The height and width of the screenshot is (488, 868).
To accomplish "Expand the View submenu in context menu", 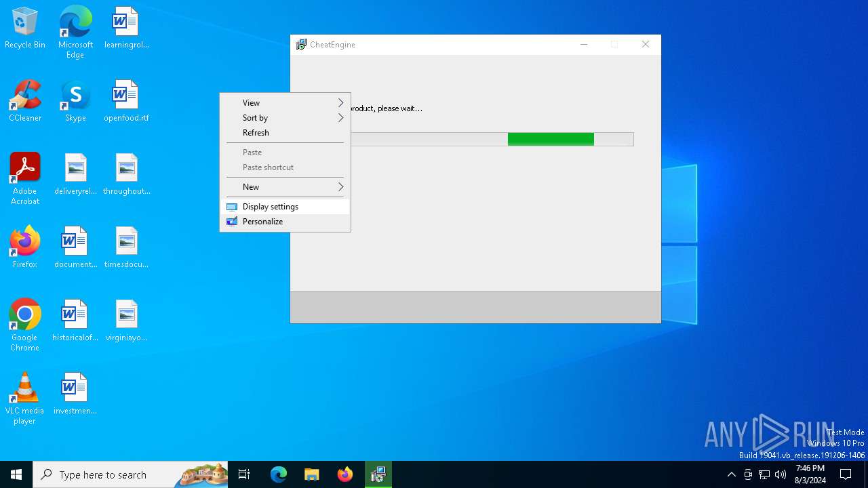I will (x=285, y=103).
